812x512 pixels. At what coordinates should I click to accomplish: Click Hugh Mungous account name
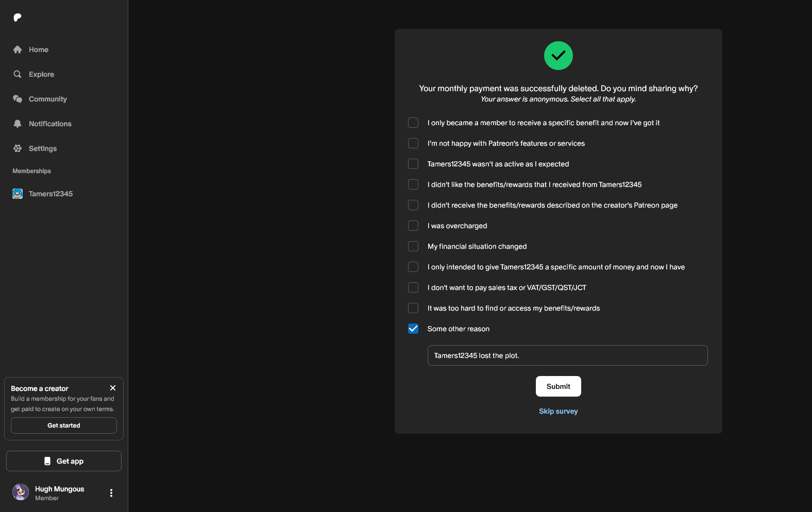click(60, 489)
